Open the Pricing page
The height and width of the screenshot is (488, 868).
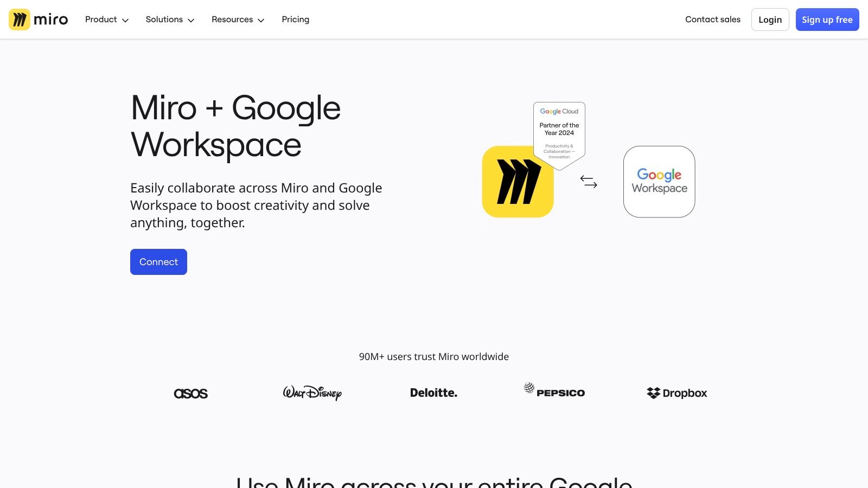(x=295, y=20)
